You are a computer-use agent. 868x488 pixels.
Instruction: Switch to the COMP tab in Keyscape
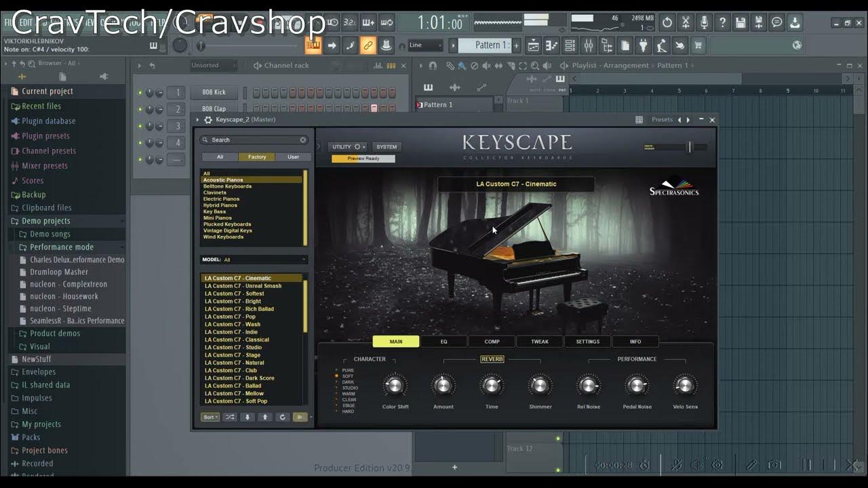(x=492, y=342)
